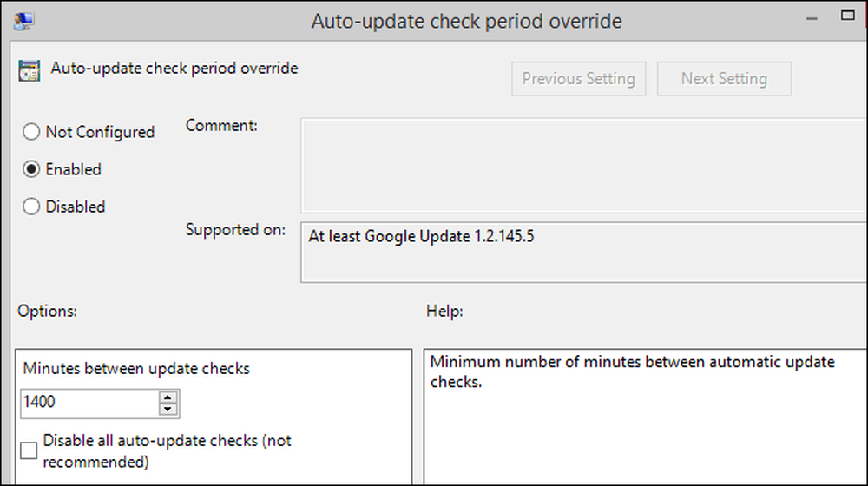
Task: Click 'At least Google Update 1.2.145.5' text
Action: click(x=421, y=236)
